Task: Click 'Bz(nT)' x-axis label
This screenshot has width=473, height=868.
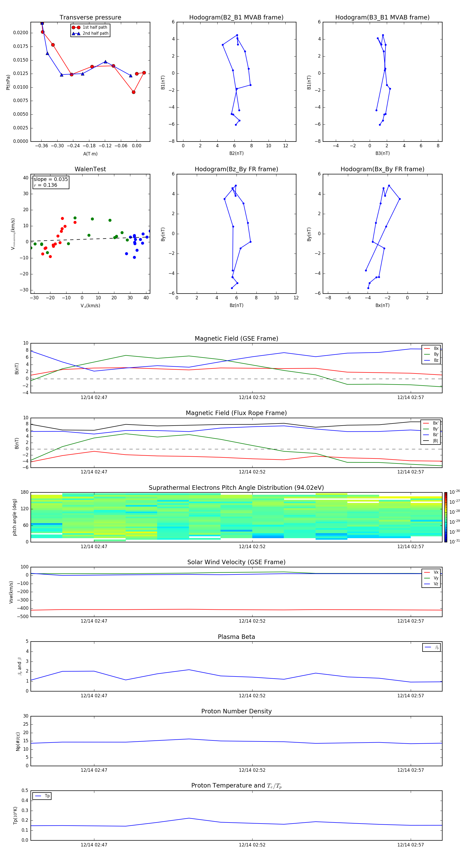Action: pyautogui.click(x=236, y=305)
